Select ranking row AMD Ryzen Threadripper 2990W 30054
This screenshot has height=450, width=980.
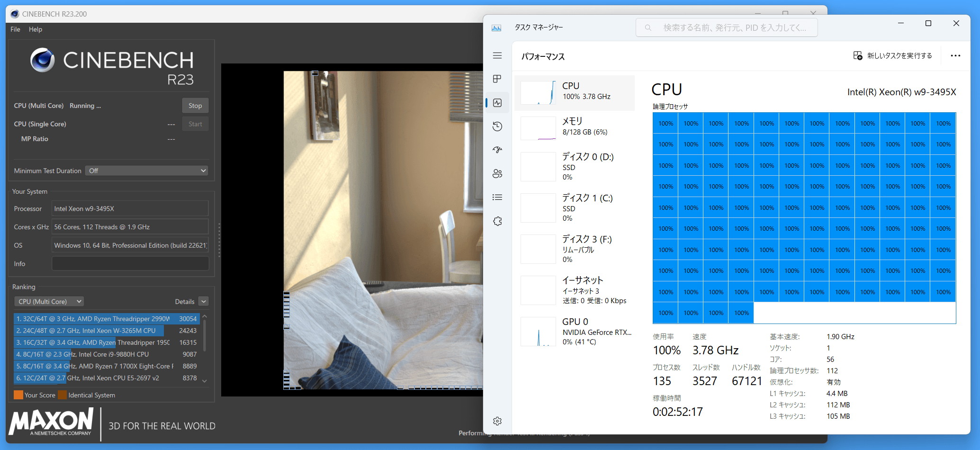[x=107, y=319]
